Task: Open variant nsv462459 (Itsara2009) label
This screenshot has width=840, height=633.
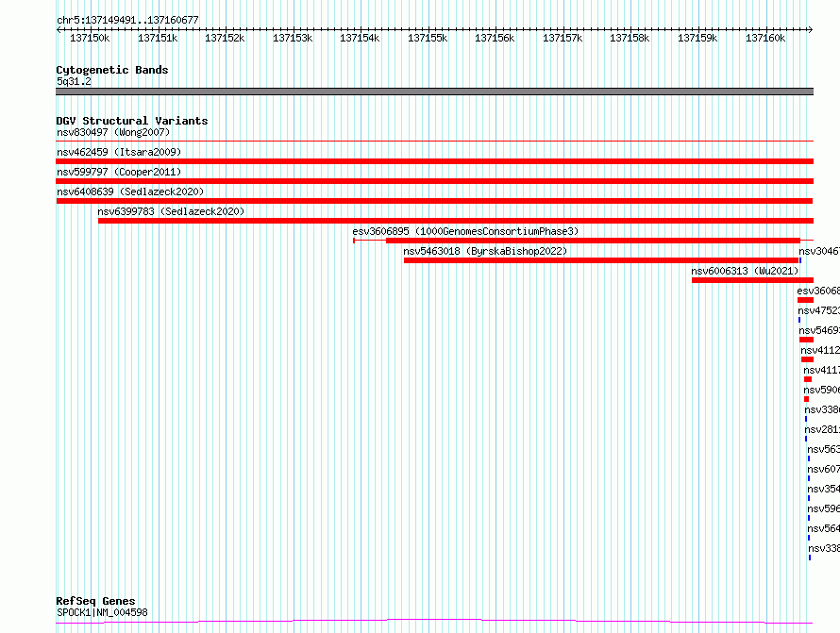Action: 119,152
